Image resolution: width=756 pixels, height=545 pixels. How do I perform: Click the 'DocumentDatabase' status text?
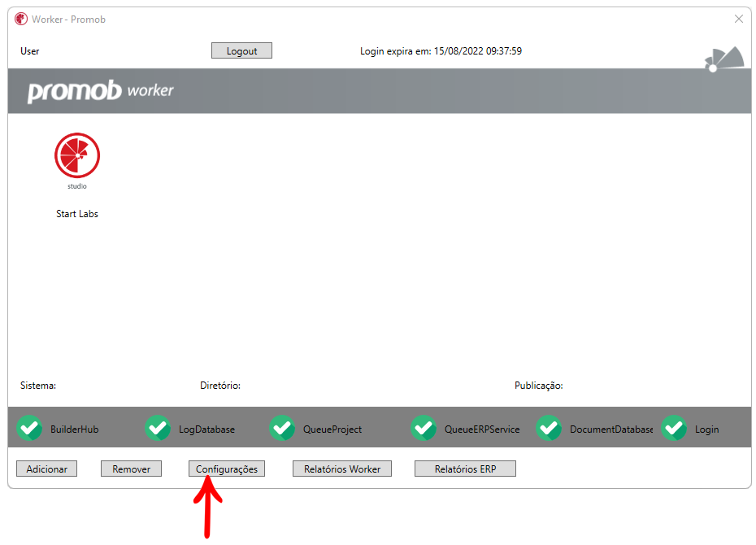[x=611, y=429]
